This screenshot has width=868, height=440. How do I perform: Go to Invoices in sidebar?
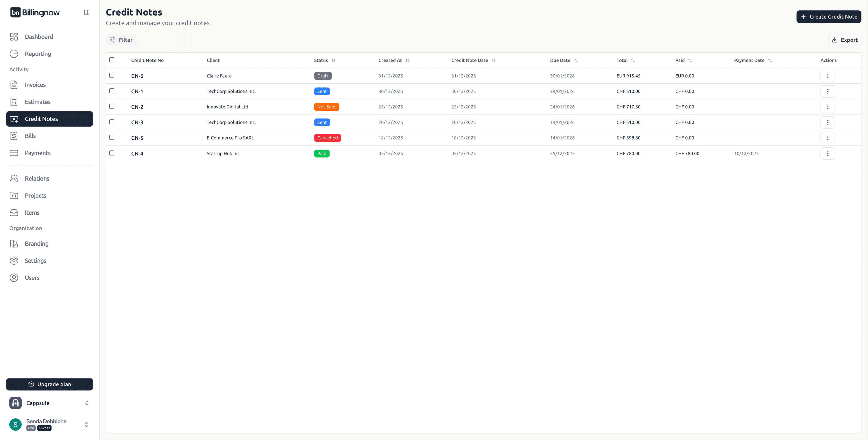[x=35, y=85]
